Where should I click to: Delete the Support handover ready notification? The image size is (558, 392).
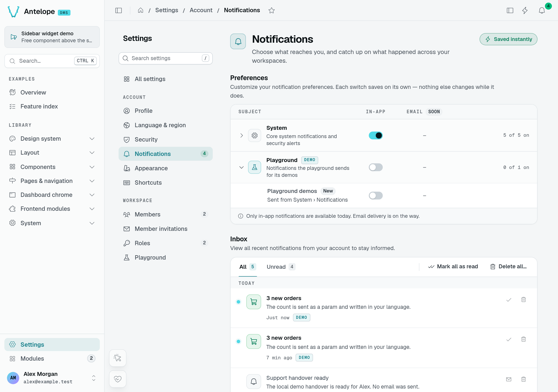[x=524, y=379]
